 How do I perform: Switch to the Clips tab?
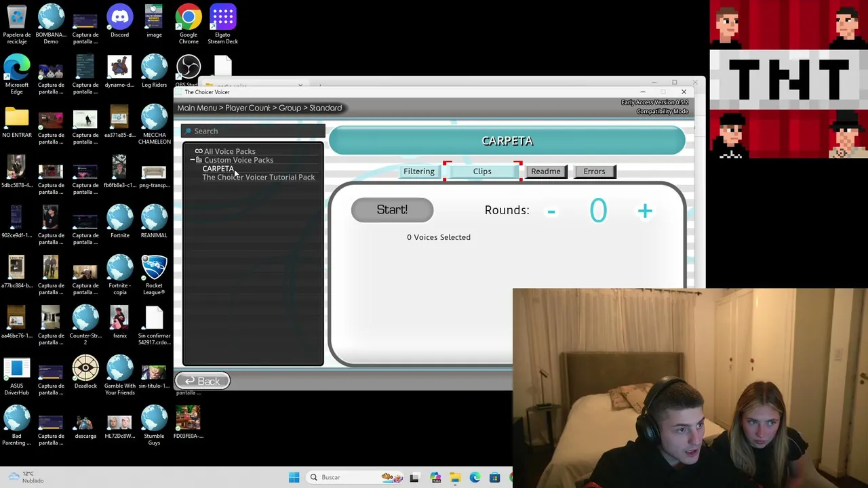click(x=482, y=171)
